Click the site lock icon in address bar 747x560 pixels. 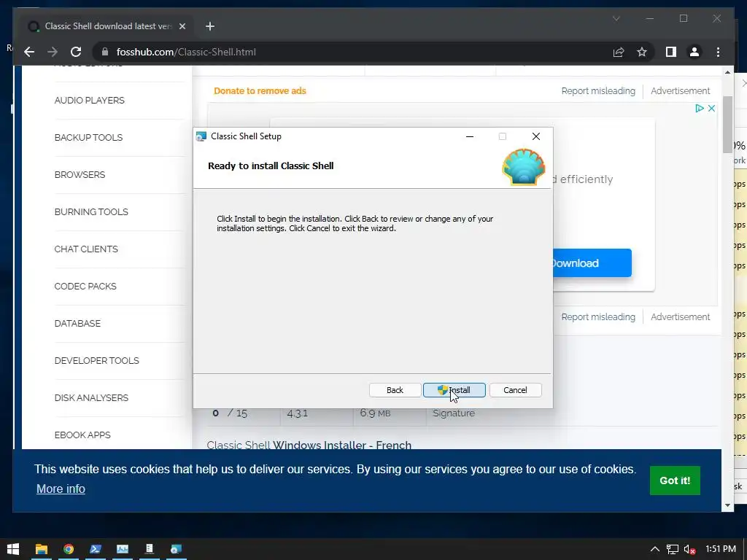[x=105, y=52]
